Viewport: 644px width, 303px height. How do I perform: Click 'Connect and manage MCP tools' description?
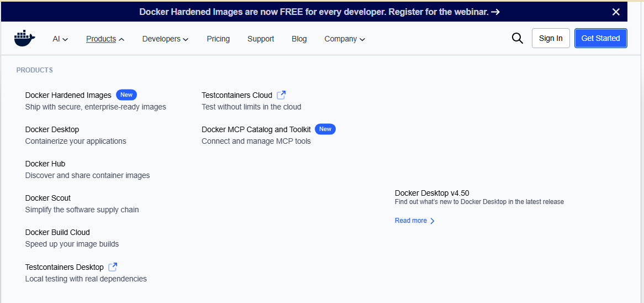coord(256,141)
